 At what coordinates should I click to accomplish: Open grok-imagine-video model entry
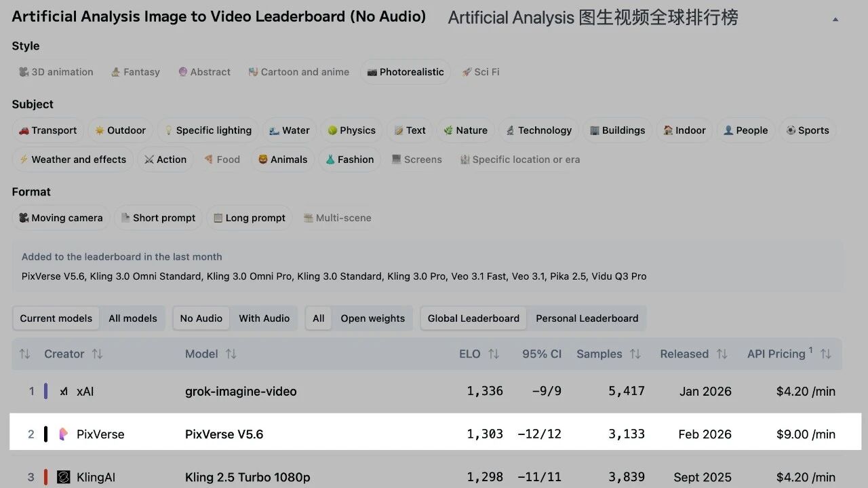tap(241, 392)
